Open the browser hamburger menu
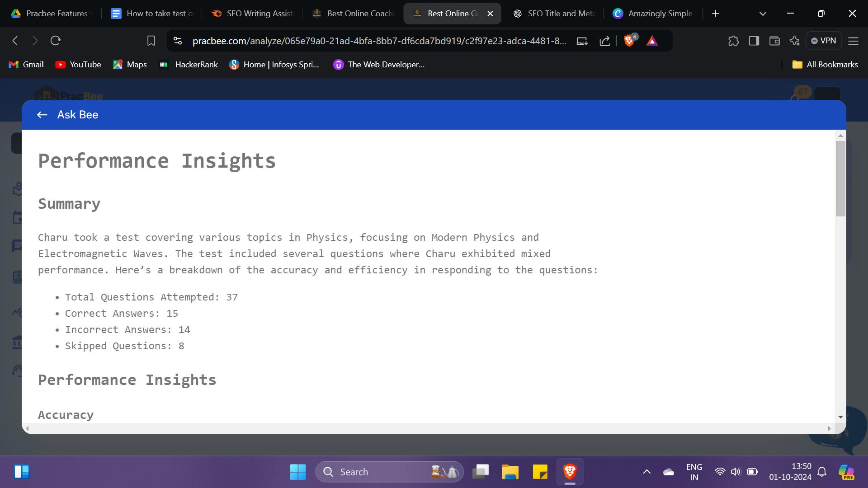Screen dimensions: 868x488 click(x=853, y=41)
